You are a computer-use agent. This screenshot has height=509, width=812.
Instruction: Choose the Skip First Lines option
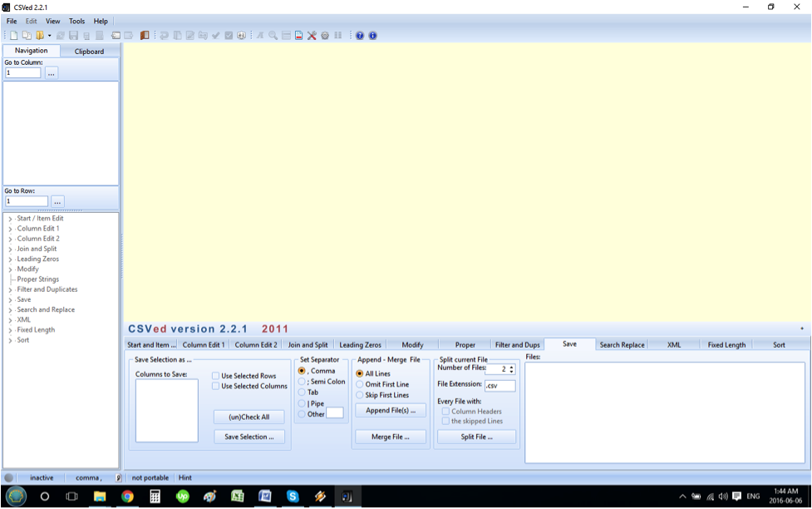click(x=359, y=395)
